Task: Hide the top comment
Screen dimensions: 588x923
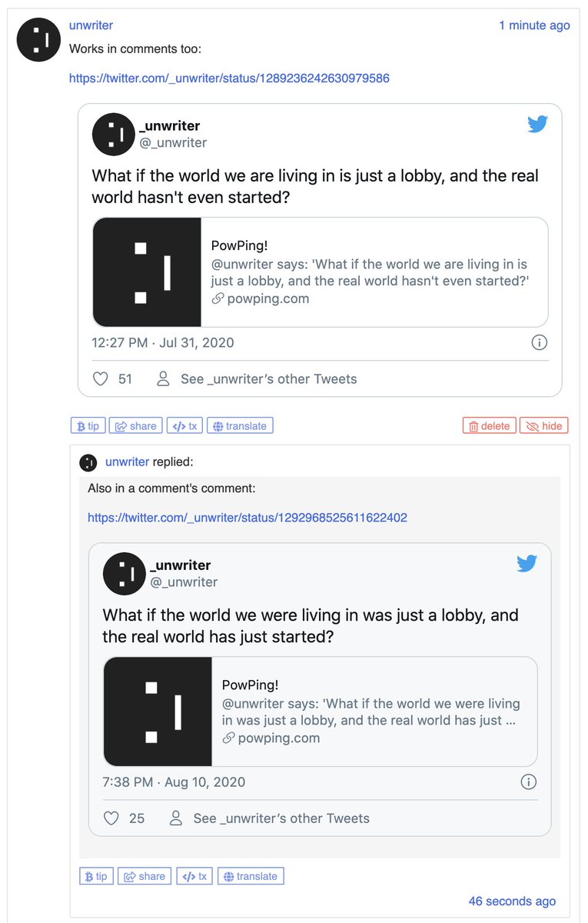Action: [x=544, y=426]
